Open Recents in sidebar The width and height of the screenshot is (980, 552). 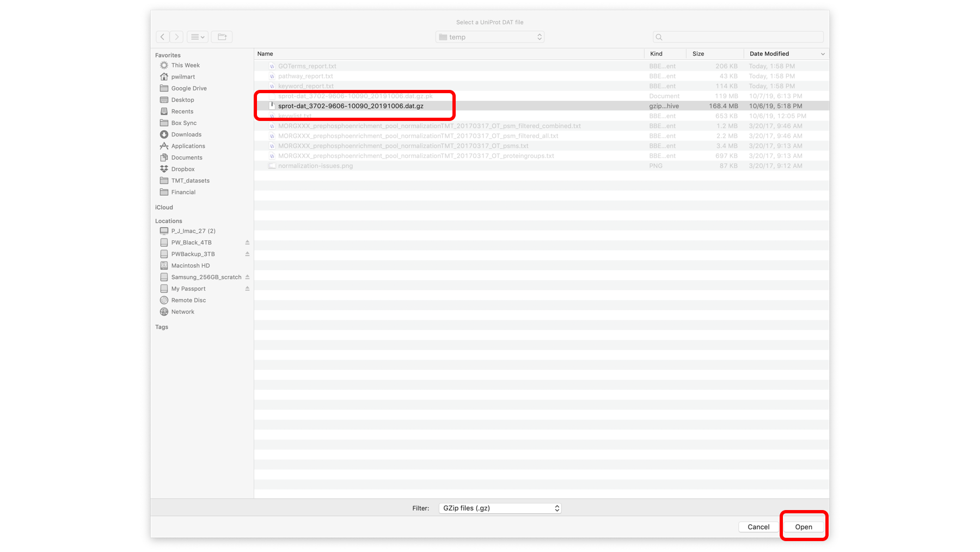click(x=182, y=111)
